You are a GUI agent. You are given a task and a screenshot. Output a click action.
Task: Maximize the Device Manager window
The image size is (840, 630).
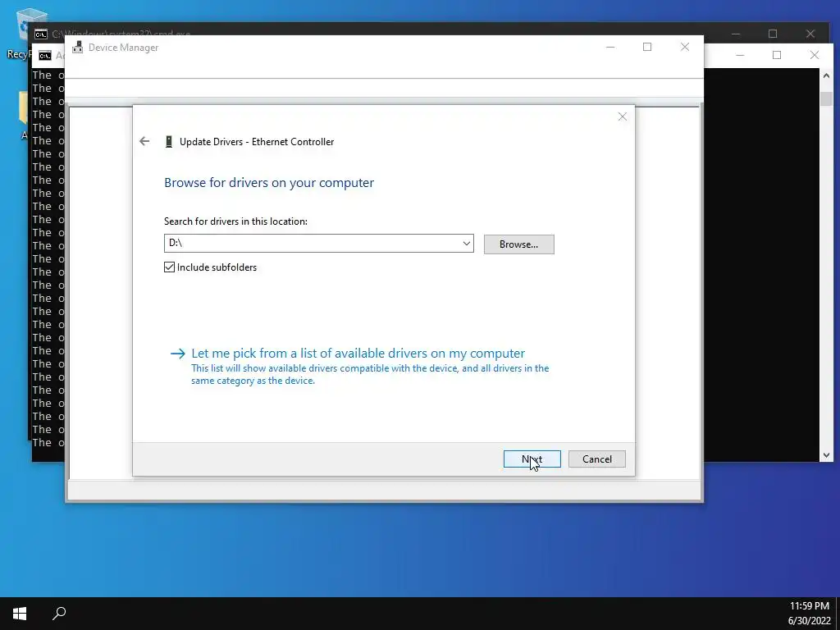click(x=647, y=47)
